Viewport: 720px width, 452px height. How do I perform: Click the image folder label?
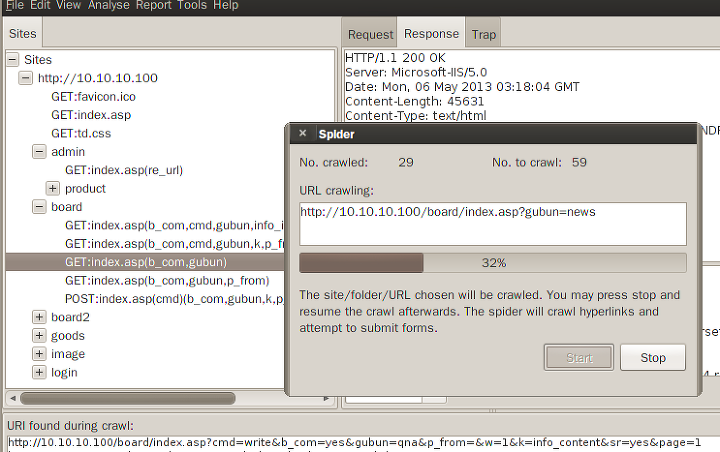pyautogui.click(x=68, y=354)
